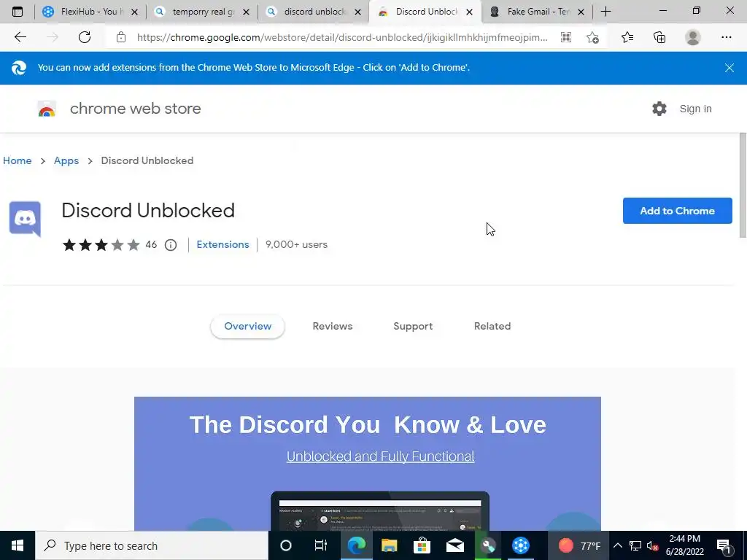Screen dimensions: 747x560
Task: Click the taskbar search box
Action: (152, 545)
